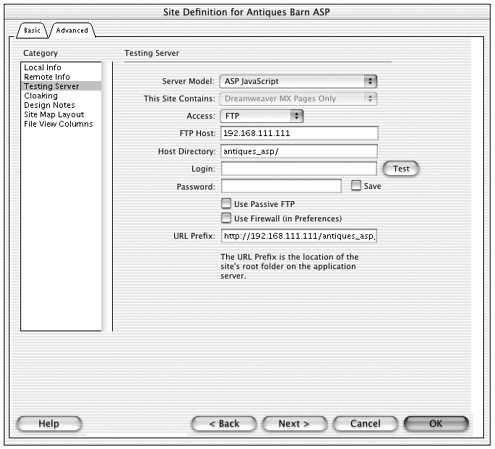The width and height of the screenshot is (495, 449).
Task: Open the Access FTP dropdown
Action: 262,116
